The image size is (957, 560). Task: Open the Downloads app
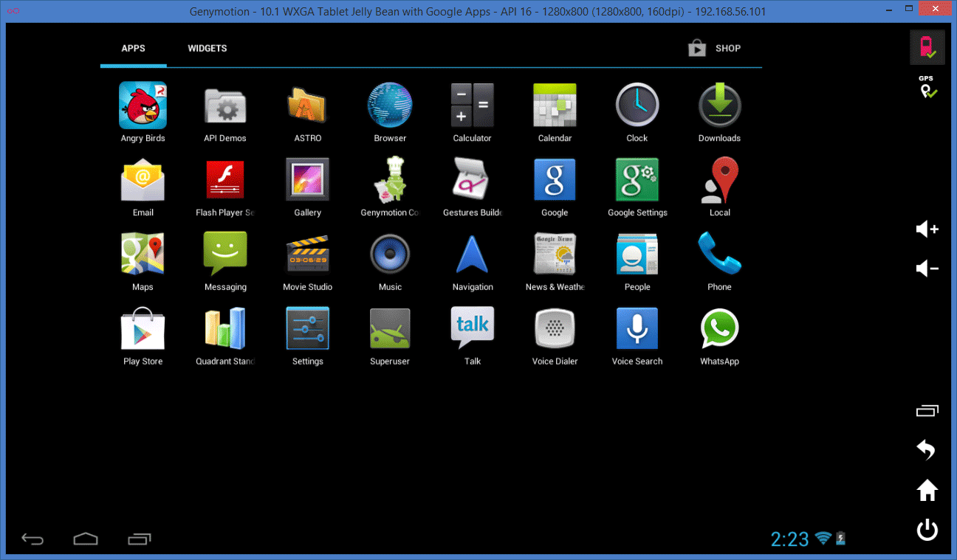pyautogui.click(x=719, y=106)
